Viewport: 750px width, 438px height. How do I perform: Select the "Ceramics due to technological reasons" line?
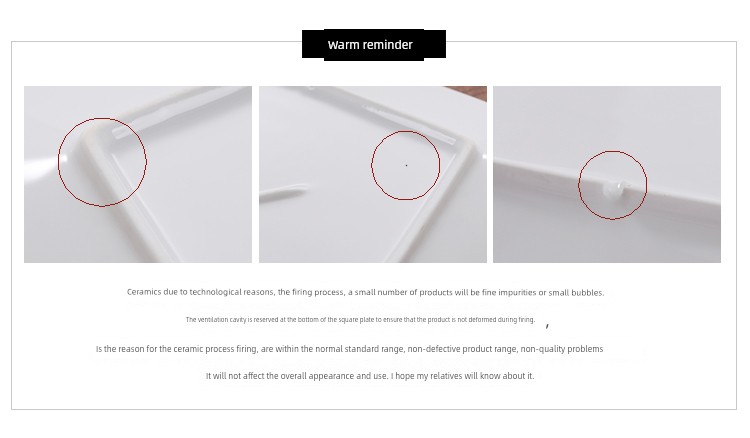(x=365, y=292)
